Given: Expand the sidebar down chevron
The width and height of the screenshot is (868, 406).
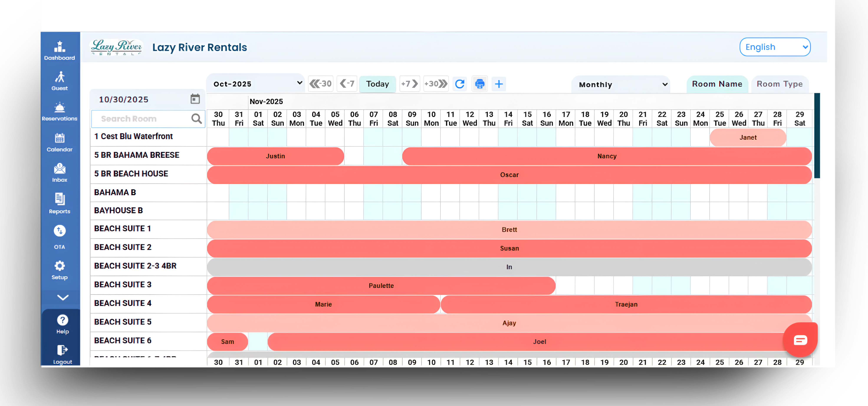Looking at the screenshot, I should point(63,297).
